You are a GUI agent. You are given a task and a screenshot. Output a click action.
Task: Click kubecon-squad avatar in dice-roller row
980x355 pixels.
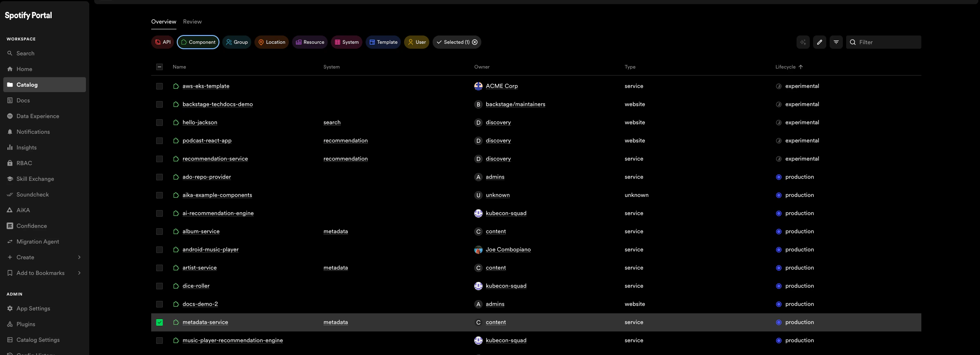coord(478,286)
